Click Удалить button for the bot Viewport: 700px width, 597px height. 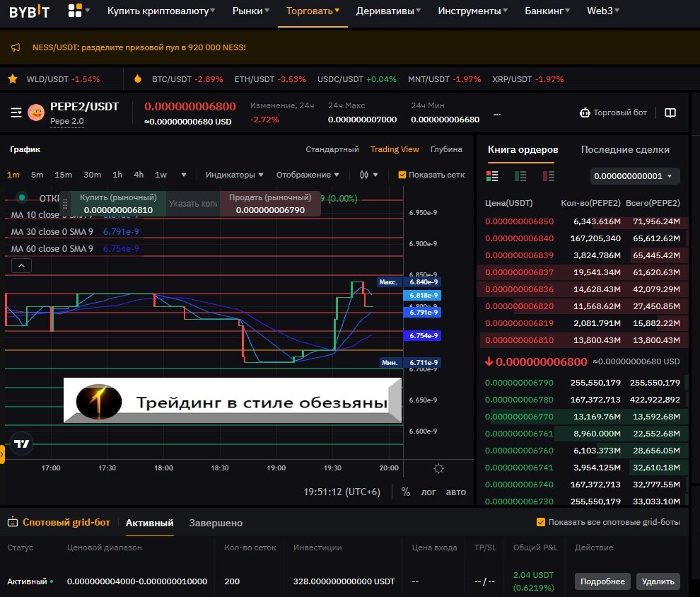658,581
